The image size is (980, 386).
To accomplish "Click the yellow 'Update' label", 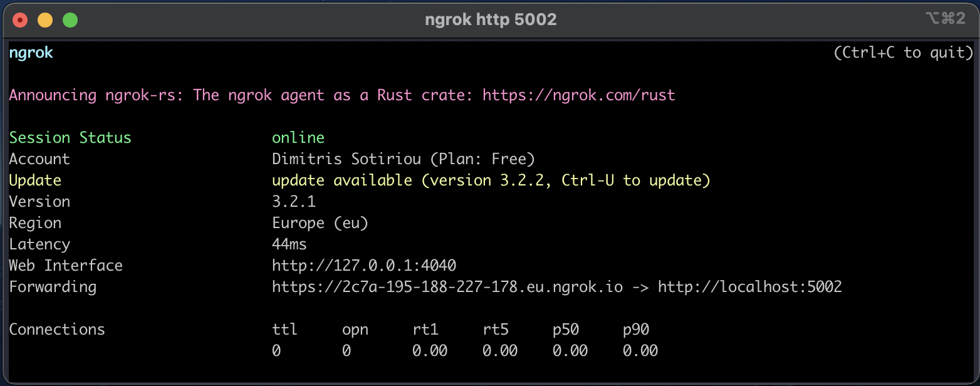I will pyautogui.click(x=35, y=180).
